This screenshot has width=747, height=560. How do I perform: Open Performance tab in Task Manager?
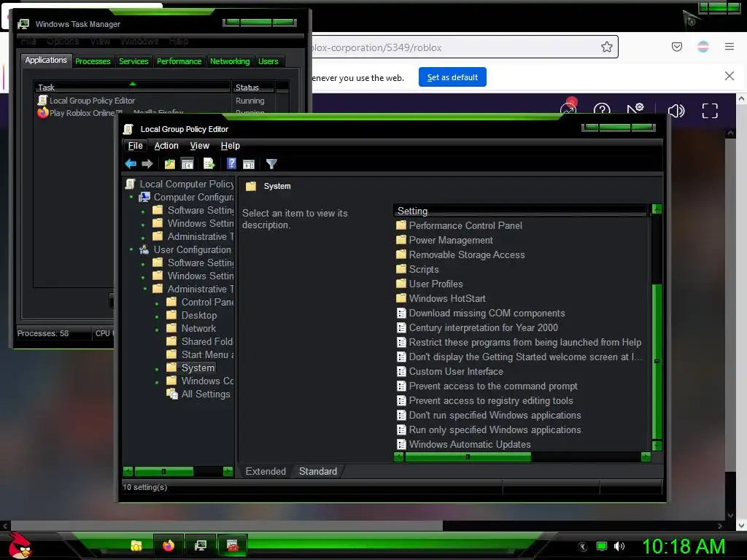click(179, 61)
